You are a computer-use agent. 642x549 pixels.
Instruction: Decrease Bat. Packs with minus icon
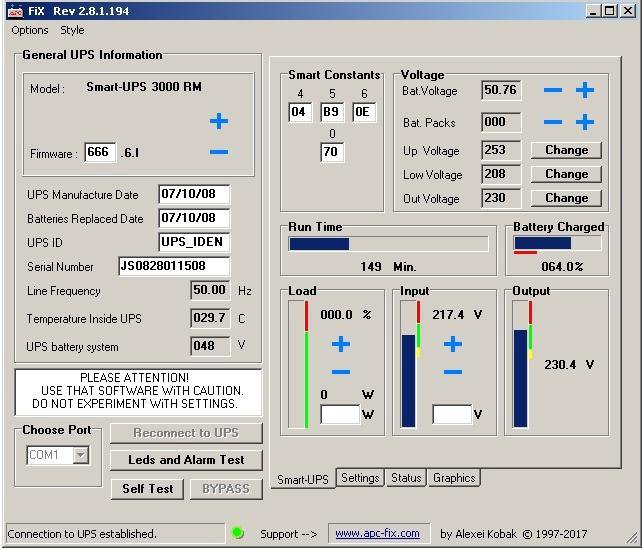click(x=553, y=123)
